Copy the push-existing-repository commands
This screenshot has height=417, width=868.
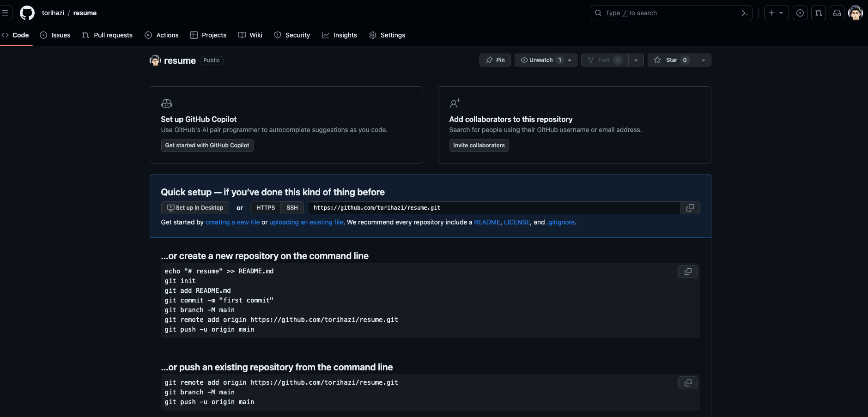688,383
